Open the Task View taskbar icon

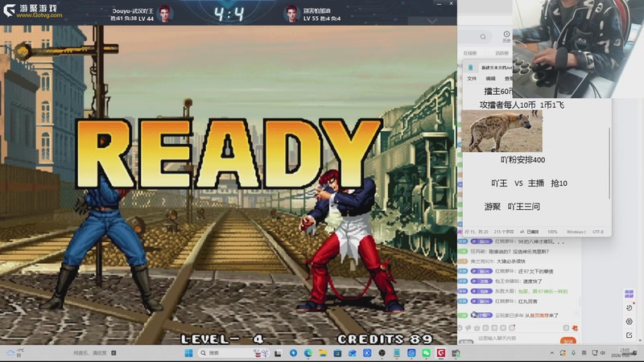278,353
